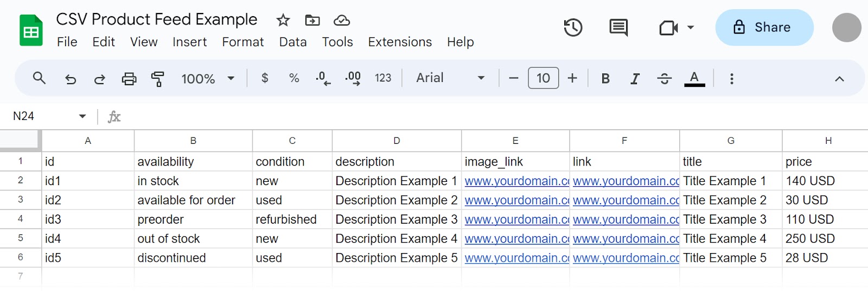This screenshot has width=868, height=297.
Task: Click the move to folder icon
Action: (x=312, y=21)
